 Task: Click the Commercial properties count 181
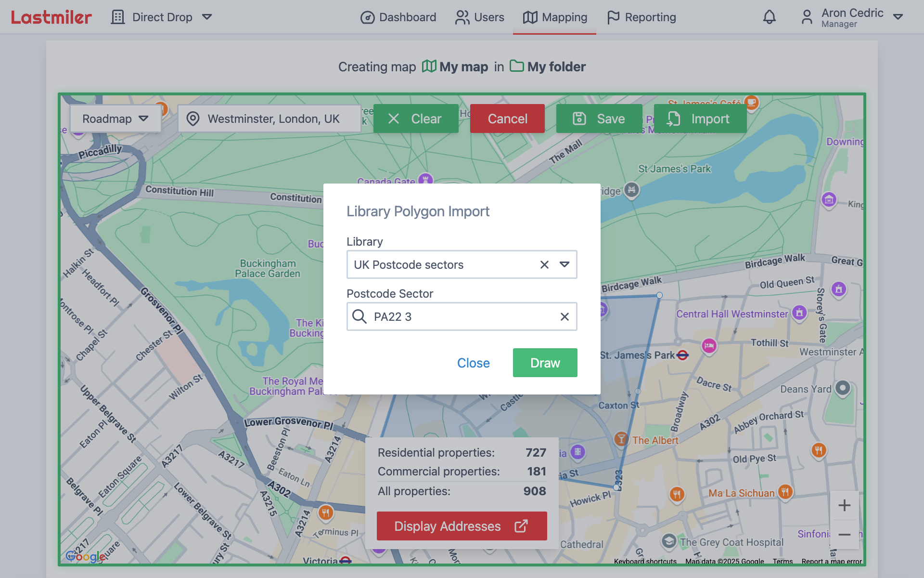537,471
